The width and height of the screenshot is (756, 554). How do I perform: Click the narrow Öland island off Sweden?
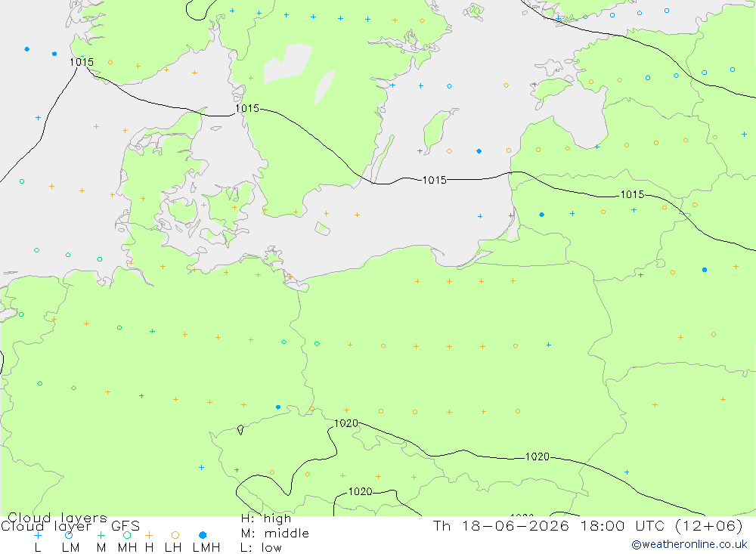point(383,158)
